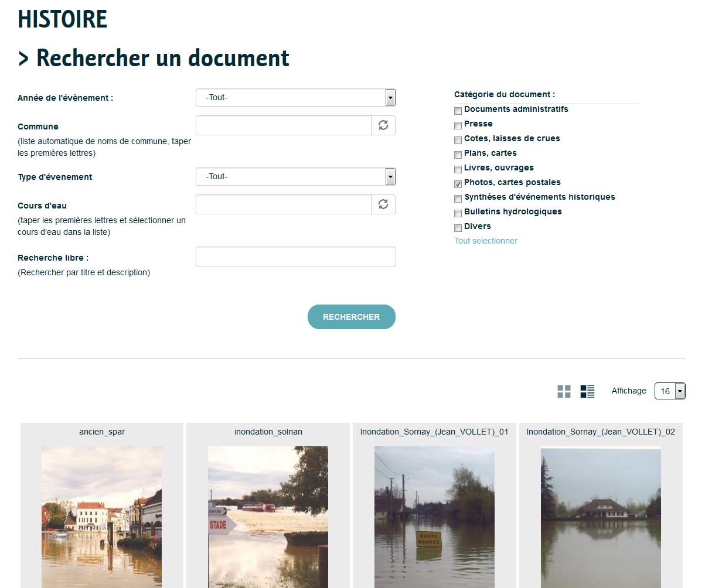
Task: Tick the Presse category checkbox
Action: coord(458,125)
